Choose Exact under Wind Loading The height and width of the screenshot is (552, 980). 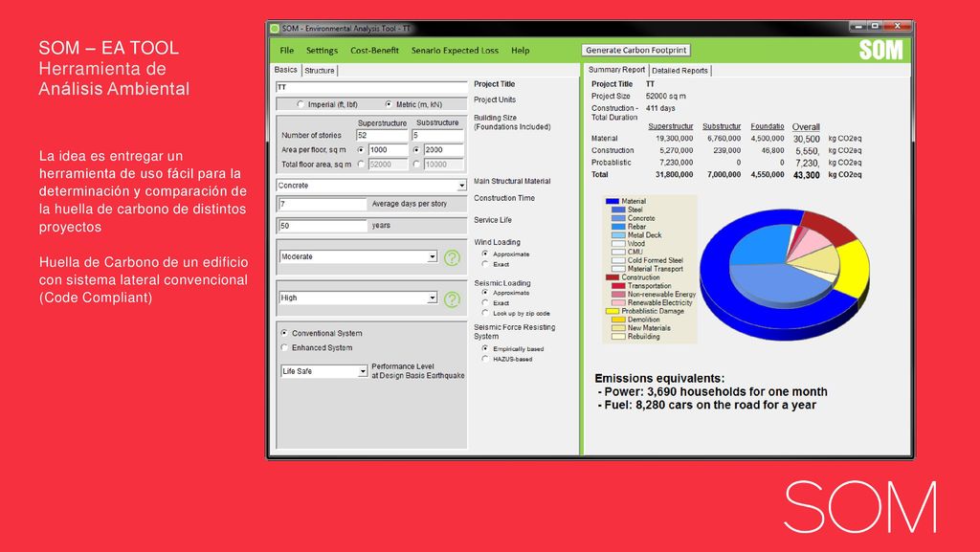[x=485, y=264]
